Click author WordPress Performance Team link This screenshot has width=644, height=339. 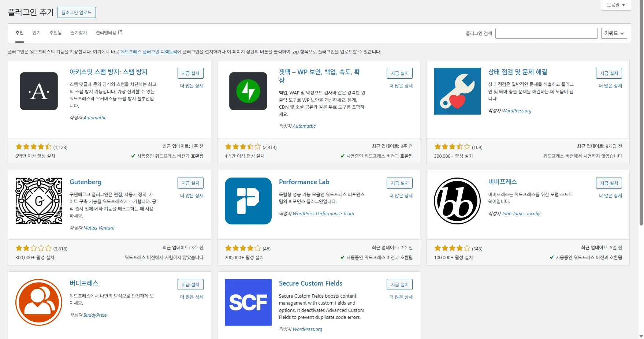pyautogui.click(x=323, y=214)
